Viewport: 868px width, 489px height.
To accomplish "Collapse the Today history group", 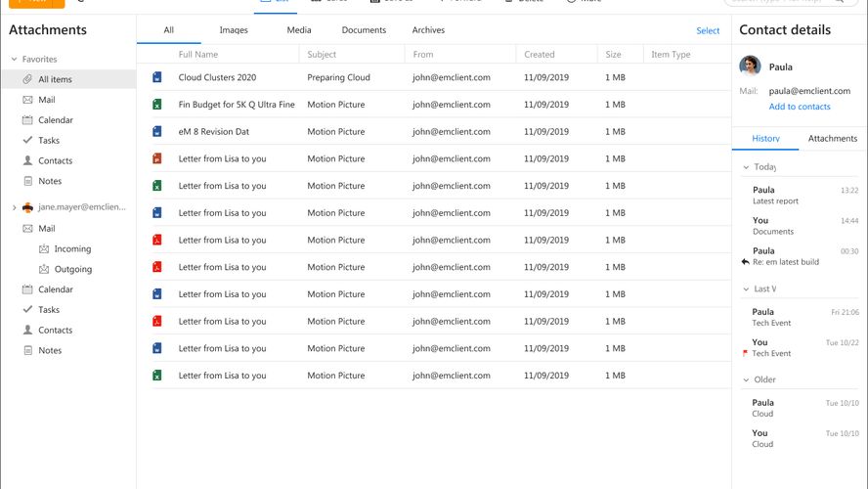I will [x=747, y=167].
